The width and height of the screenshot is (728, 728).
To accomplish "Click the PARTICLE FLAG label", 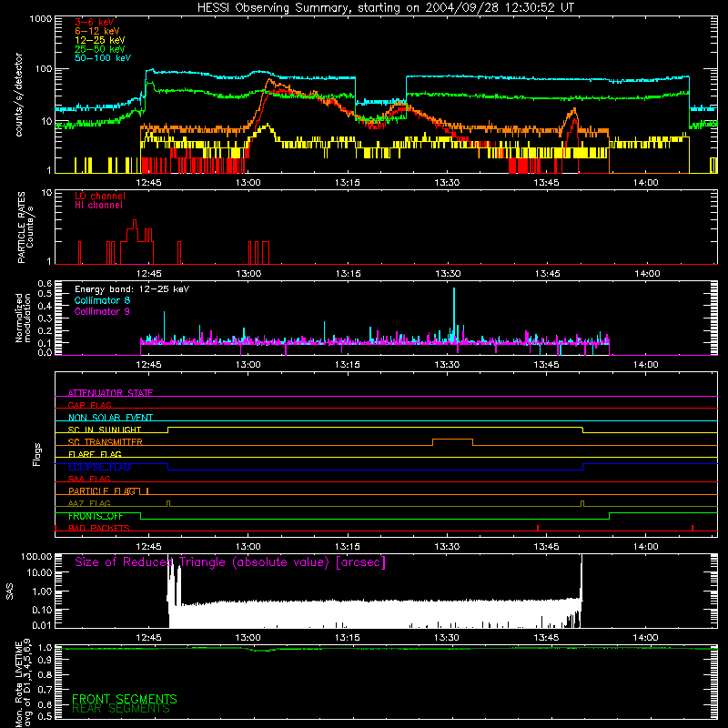I will [x=102, y=490].
